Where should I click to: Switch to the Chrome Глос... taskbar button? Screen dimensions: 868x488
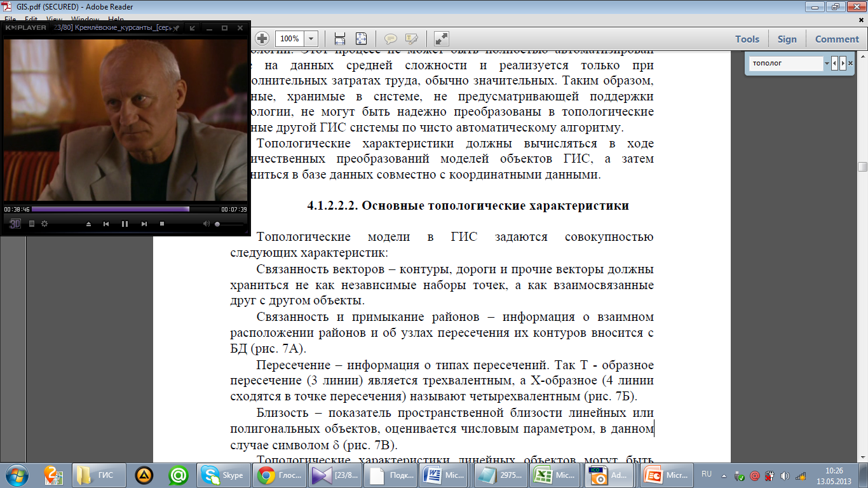[x=279, y=475]
